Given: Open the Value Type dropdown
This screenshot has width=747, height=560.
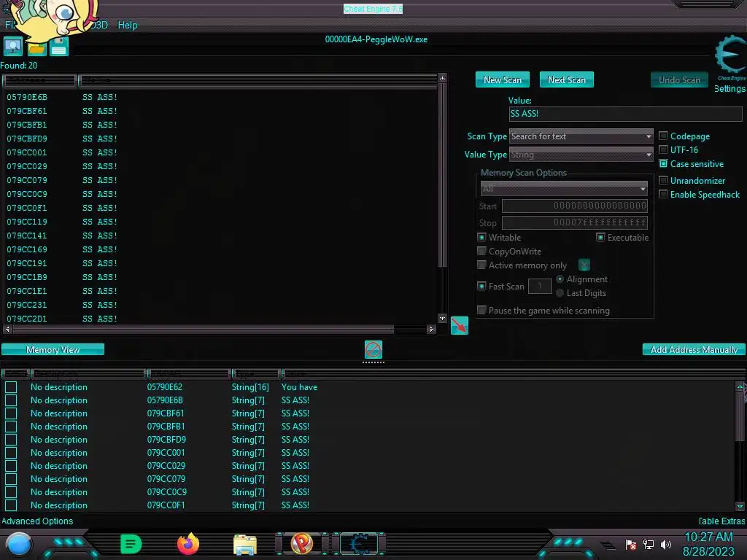Looking at the screenshot, I should 581,155.
